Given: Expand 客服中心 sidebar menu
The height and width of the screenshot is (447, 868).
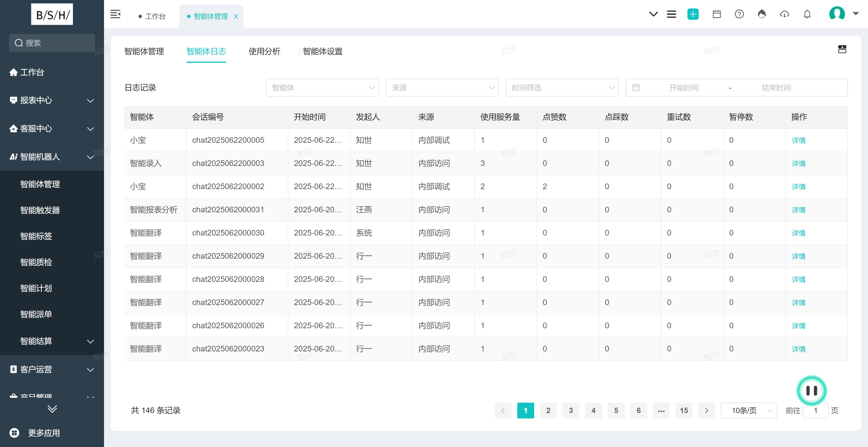Looking at the screenshot, I should pyautogui.click(x=52, y=129).
